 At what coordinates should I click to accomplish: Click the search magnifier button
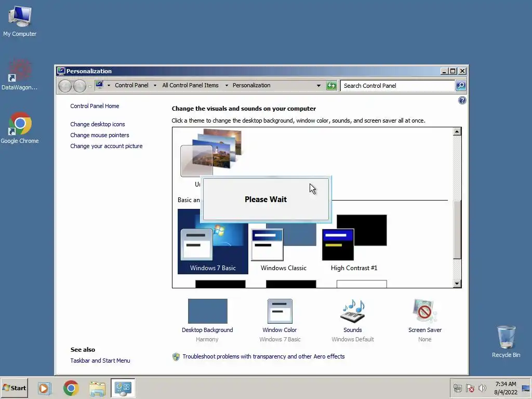coord(460,86)
